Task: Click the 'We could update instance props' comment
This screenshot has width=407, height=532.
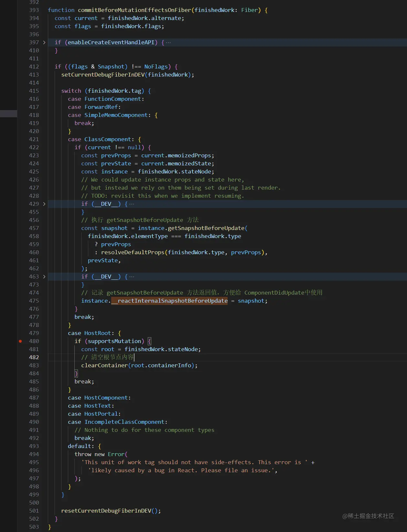Action: pyautogui.click(x=163, y=180)
